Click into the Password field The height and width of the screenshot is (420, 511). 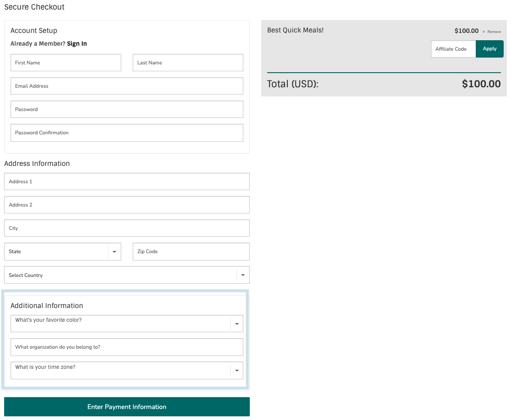pyautogui.click(x=127, y=109)
